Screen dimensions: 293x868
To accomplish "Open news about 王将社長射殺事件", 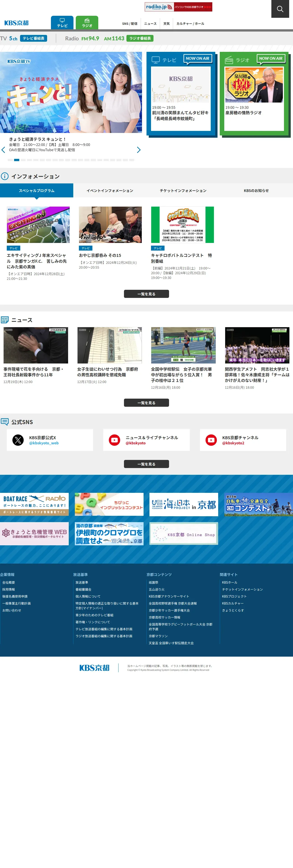I will [x=36, y=345].
